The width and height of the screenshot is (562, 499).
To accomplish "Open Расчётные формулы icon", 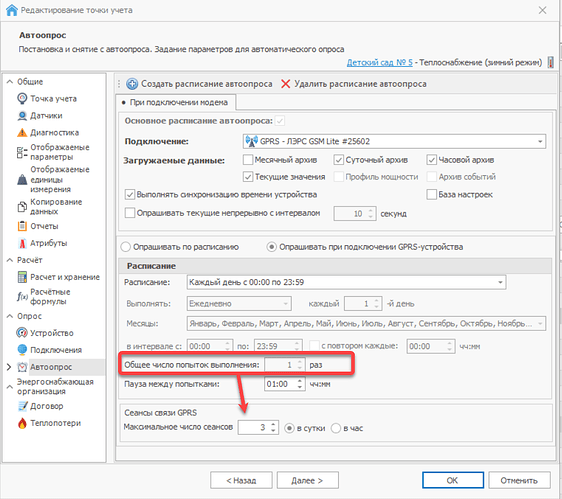I will [22, 296].
